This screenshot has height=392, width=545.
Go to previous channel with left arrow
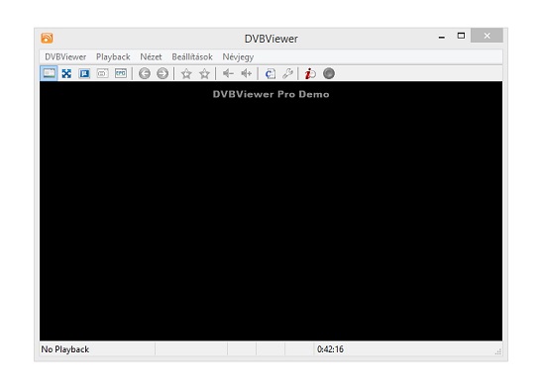145,73
